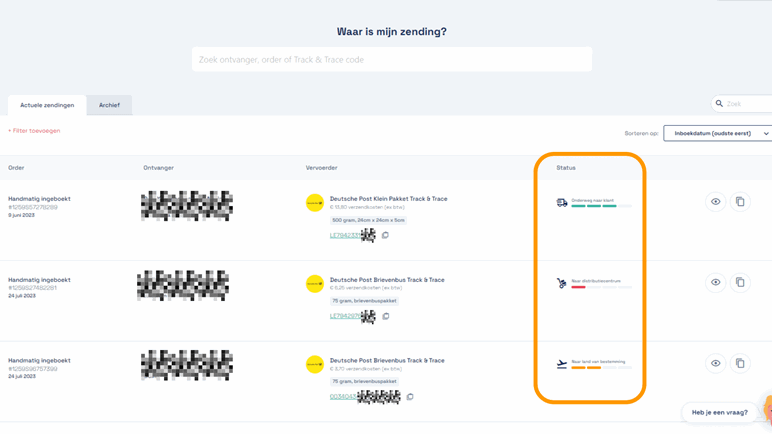This screenshot has height=434, width=772.
Task: Focus the 'Zoek ontvanger, order' search field
Action: 391,60
